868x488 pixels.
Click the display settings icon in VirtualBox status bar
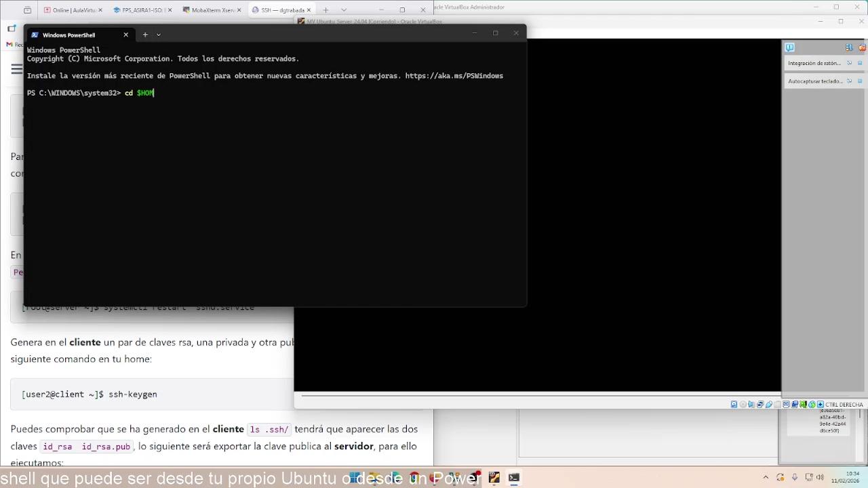click(786, 405)
